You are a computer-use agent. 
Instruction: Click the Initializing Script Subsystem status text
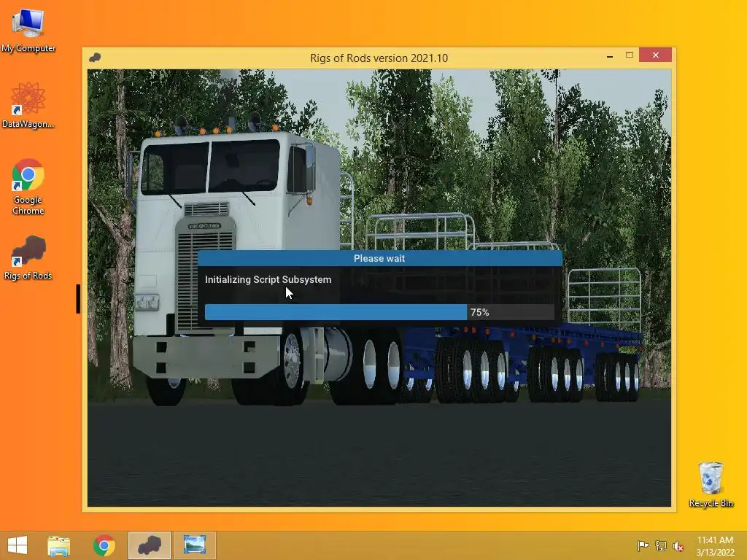268,279
